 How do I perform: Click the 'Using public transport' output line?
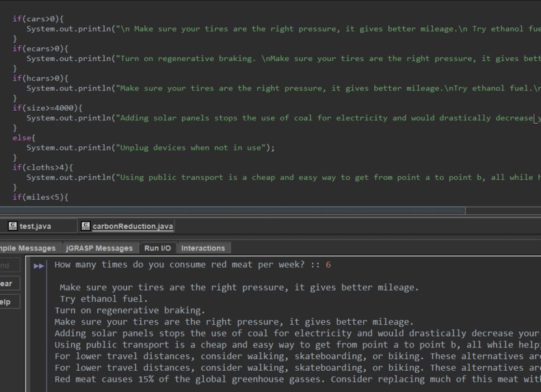[298, 345]
